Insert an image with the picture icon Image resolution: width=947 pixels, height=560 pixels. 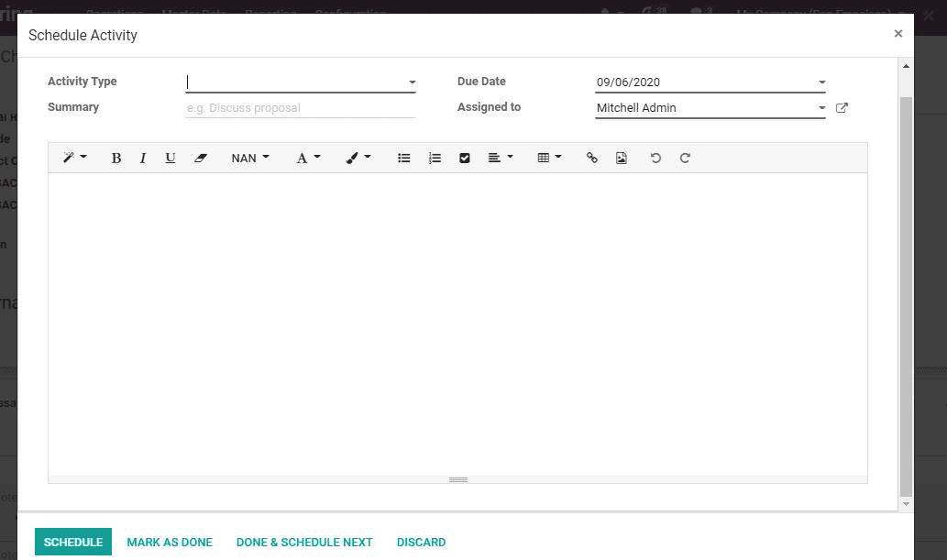coord(621,158)
